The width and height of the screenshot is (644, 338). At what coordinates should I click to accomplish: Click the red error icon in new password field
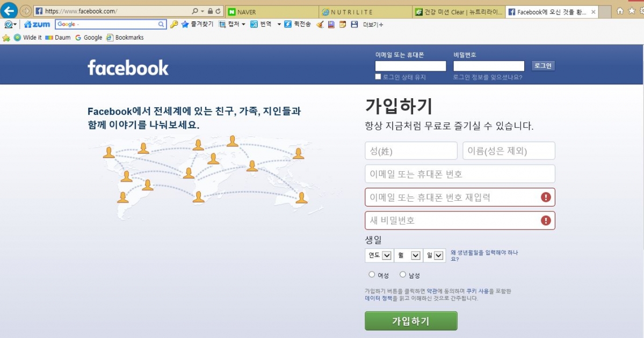[x=545, y=221]
